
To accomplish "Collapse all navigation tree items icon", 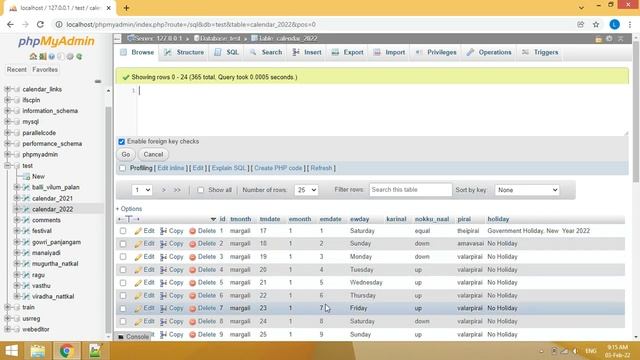I will click(98, 81).
